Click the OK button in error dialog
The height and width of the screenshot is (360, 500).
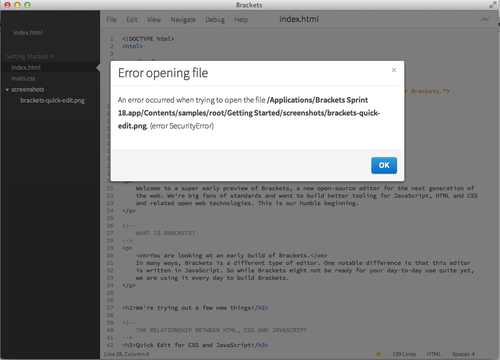pyautogui.click(x=384, y=165)
